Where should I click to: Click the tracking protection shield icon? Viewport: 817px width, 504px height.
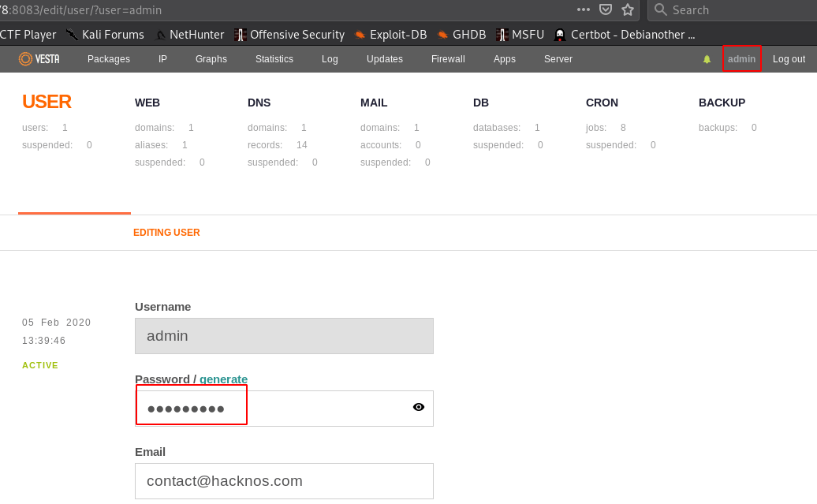tap(605, 9)
